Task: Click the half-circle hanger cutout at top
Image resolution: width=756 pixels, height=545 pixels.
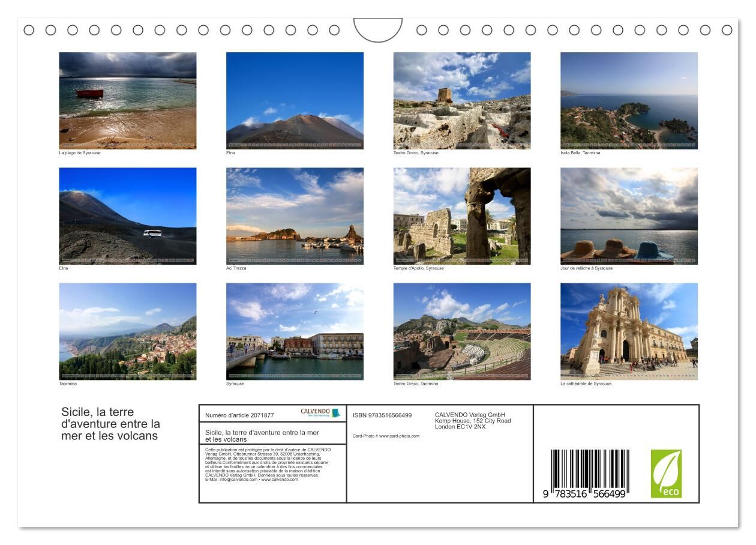Action: (x=377, y=29)
